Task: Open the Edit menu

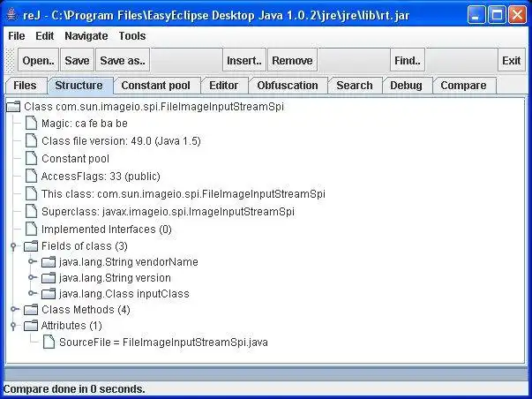Action: [x=44, y=35]
